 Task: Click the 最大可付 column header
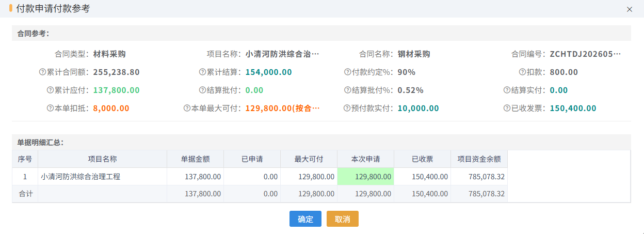(309, 159)
